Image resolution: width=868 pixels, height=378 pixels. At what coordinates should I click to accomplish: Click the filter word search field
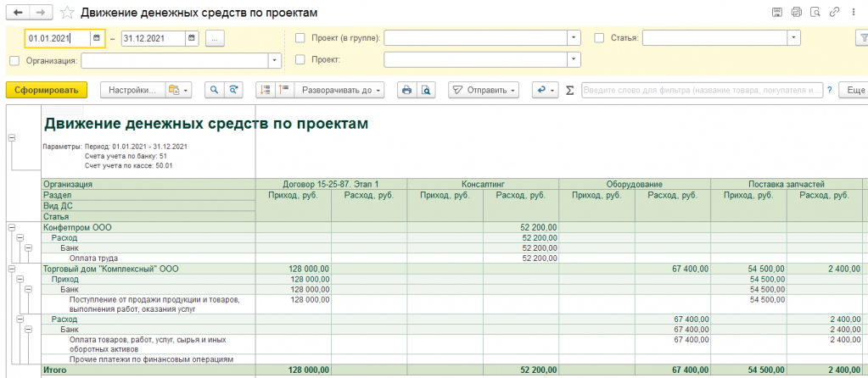(703, 90)
